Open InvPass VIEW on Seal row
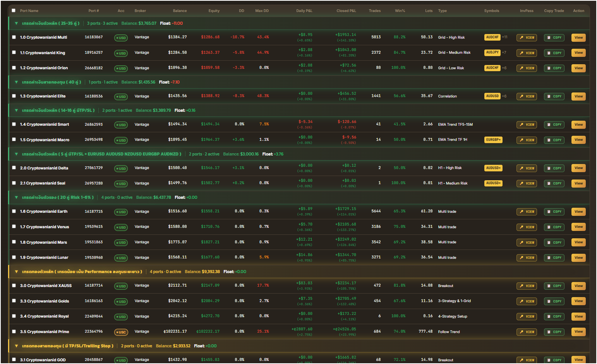 (x=527, y=183)
